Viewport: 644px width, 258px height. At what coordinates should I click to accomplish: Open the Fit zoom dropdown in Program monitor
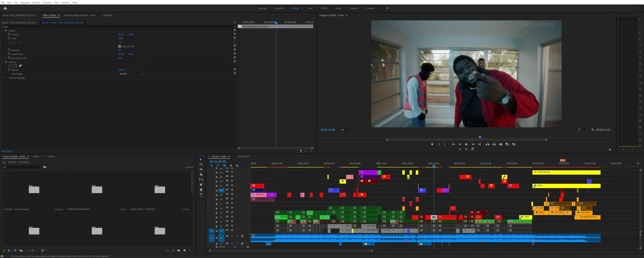(346, 130)
